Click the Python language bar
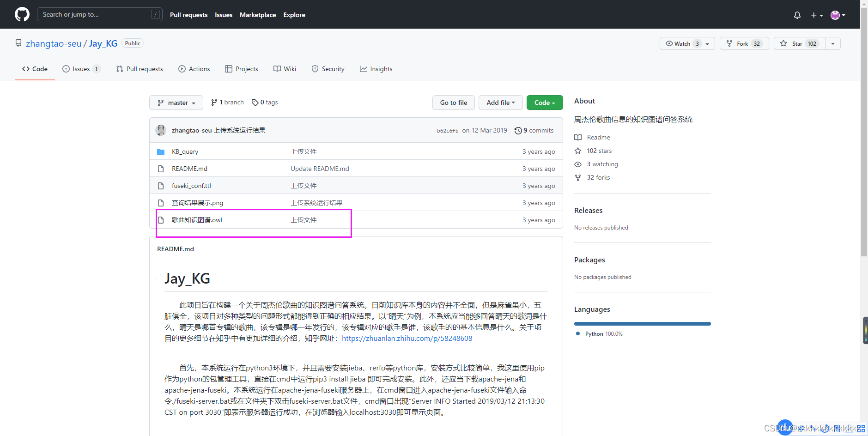 pos(642,324)
